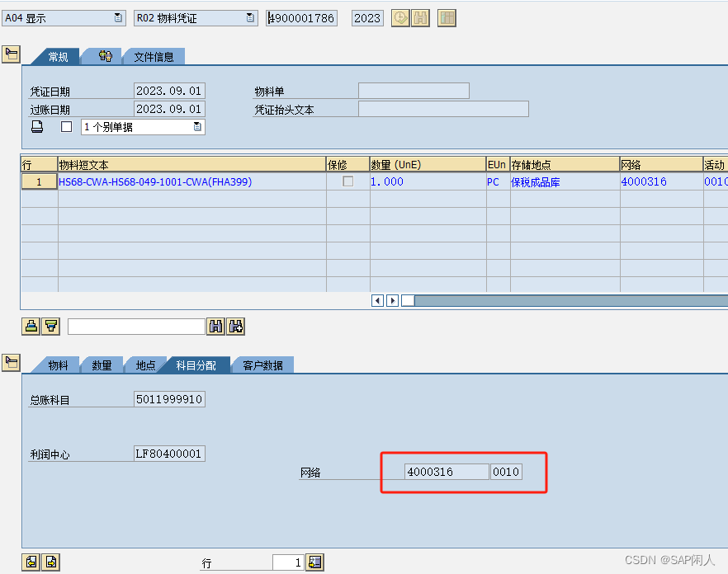Click the 行 line number field at bottom
This screenshot has width=728, height=574.
(288, 562)
